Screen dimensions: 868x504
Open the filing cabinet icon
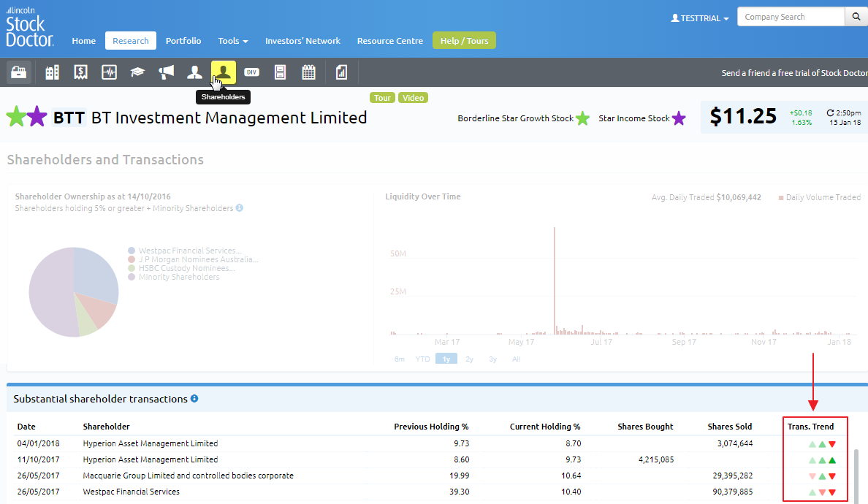click(280, 72)
